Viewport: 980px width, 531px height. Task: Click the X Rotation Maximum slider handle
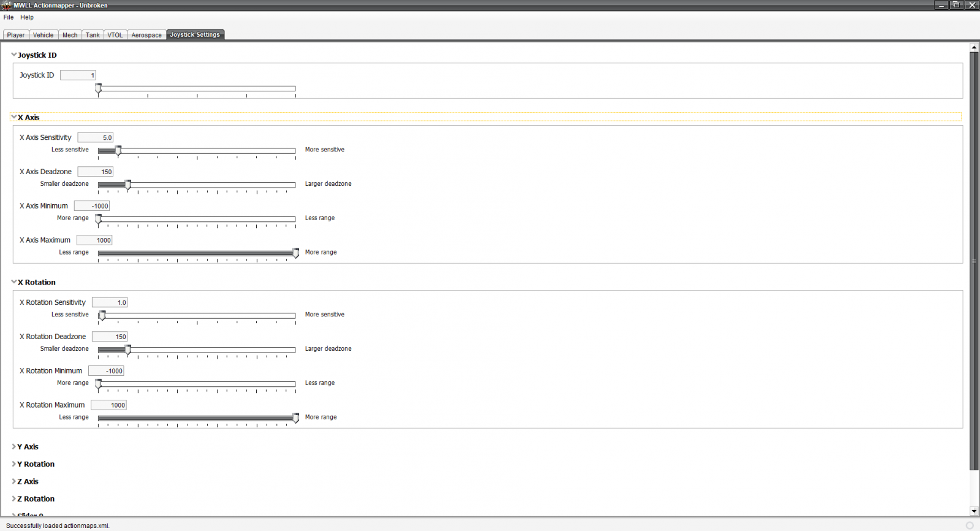point(296,418)
